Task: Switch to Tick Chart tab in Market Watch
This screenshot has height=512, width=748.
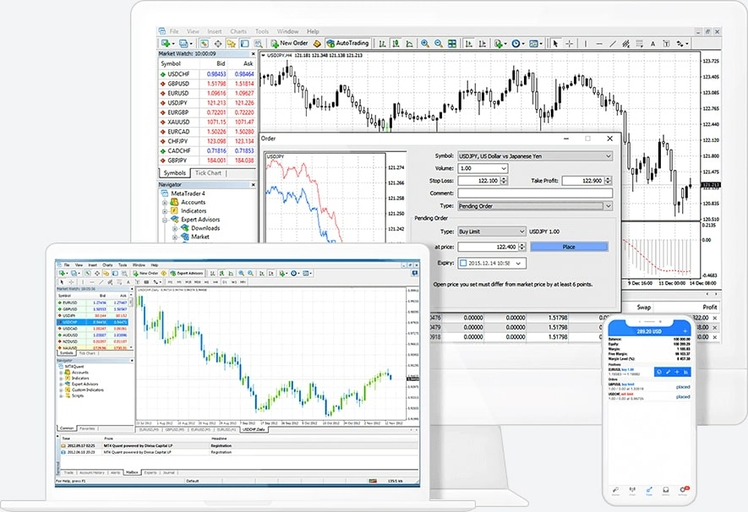Action: coord(208,173)
